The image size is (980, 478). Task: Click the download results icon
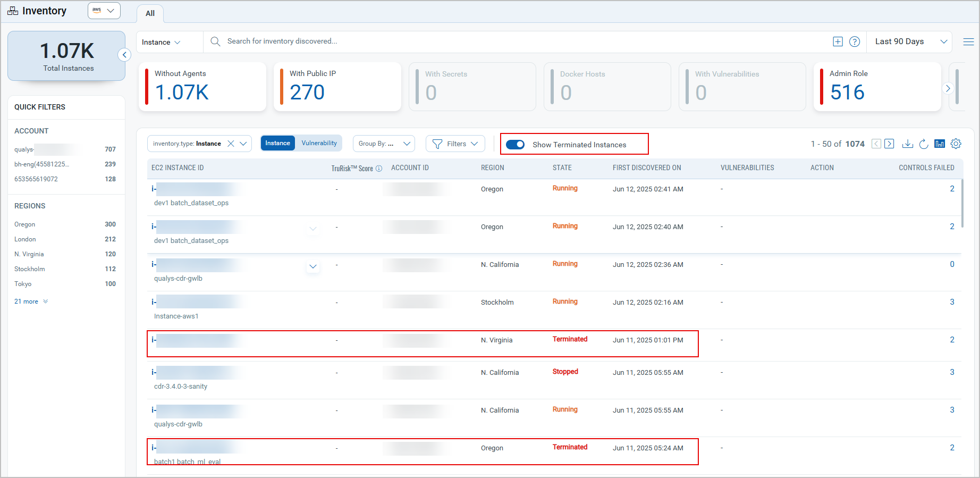coord(908,144)
